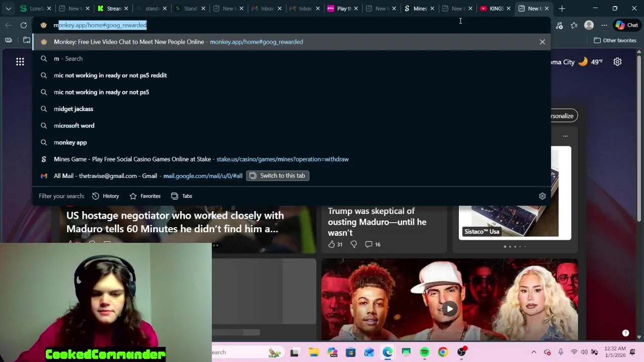Filter search by History
644x362 pixels.
(x=106, y=196)
